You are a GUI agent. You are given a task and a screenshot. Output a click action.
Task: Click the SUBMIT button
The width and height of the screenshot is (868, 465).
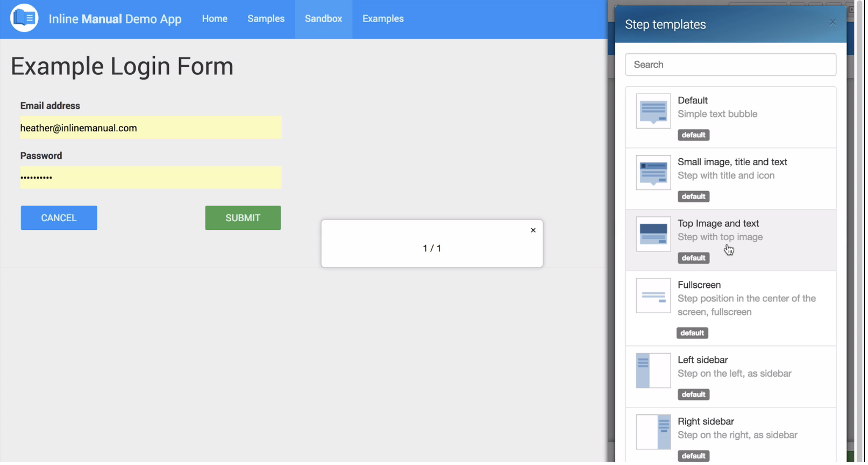pyautogui.click(x=244, y=219)
